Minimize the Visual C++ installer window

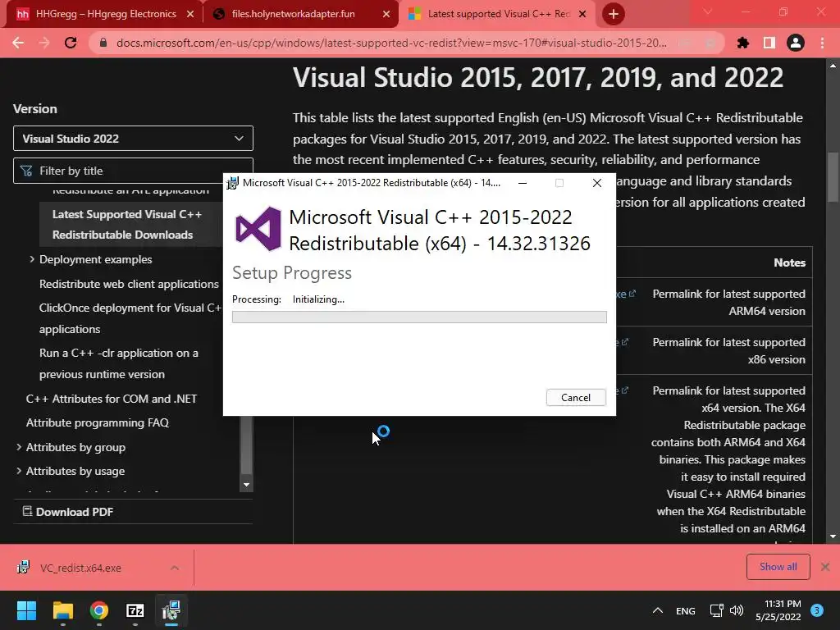point(523,183)
